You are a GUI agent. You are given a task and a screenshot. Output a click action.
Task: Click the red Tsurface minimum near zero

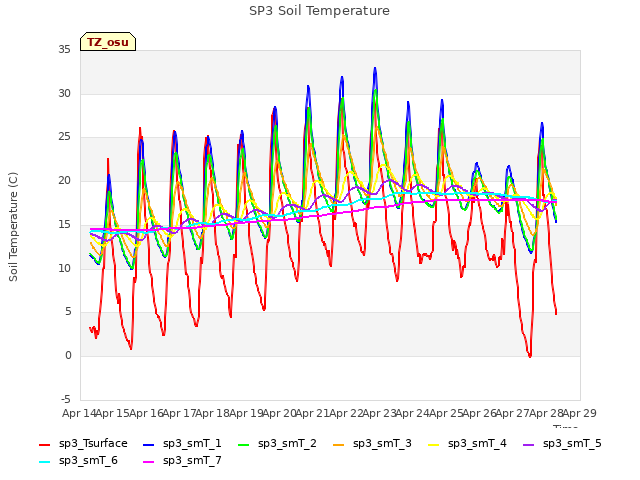(530, 356)
